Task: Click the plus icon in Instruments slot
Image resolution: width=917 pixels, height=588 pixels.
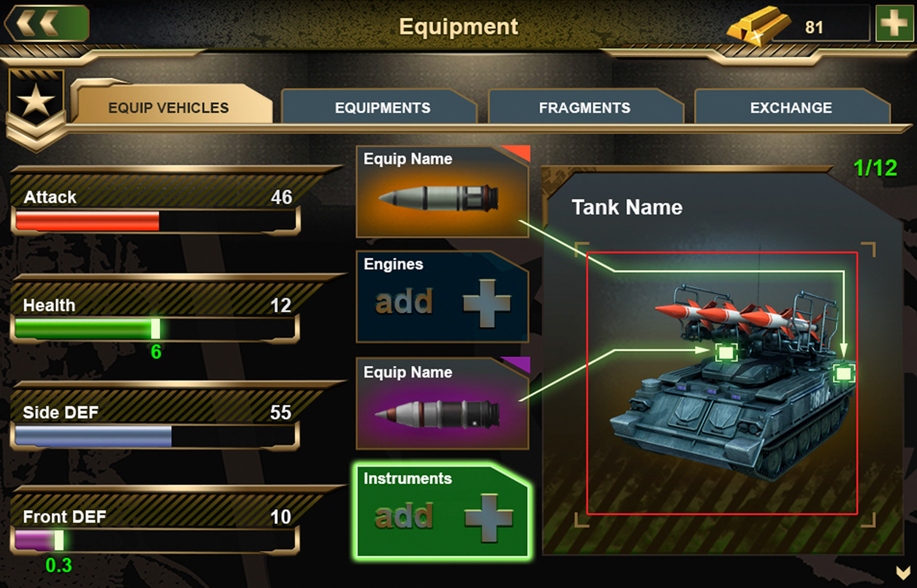Action: pyautogui.click(x=488, y=518)
